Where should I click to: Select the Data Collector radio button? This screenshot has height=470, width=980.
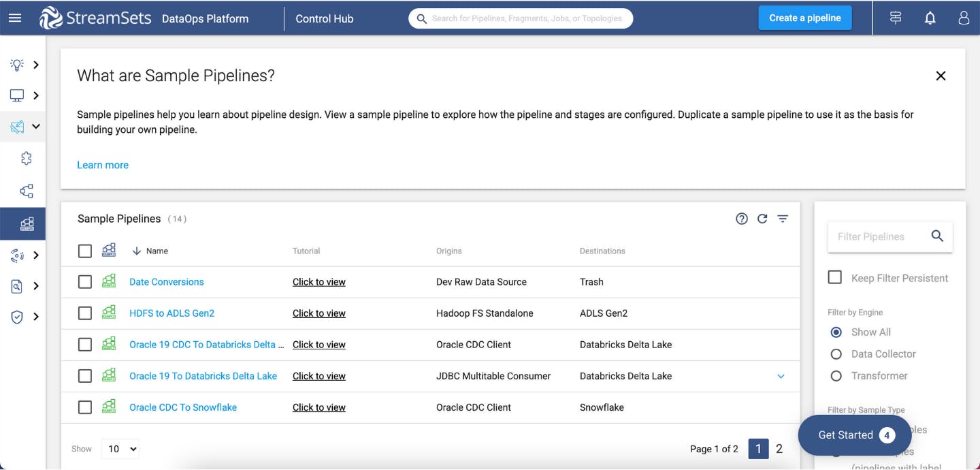click(836, 354)
